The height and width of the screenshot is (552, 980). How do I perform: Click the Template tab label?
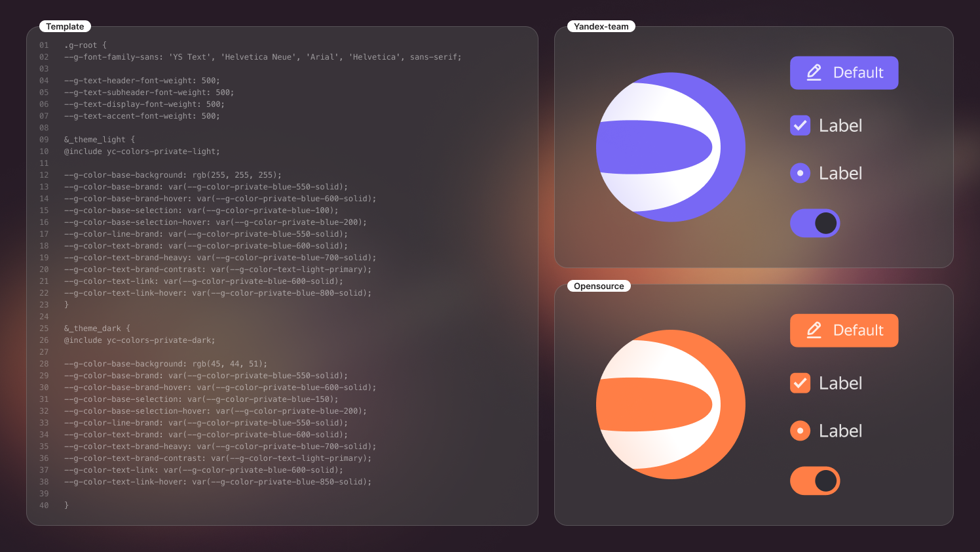click(x=65, y=26)
